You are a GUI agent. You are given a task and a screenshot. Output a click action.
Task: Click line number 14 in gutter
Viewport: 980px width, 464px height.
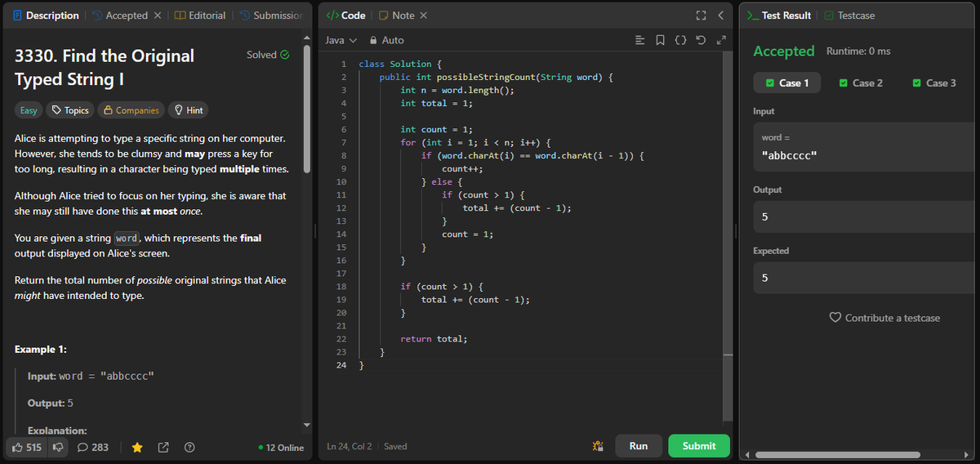pos(341,234)
